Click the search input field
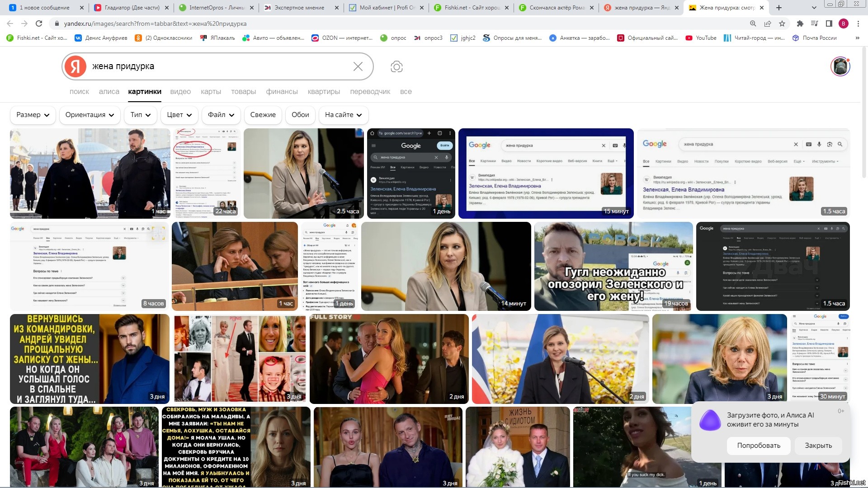Image resolution: width=868 pixels, height=488 pixels. [217, 66]
